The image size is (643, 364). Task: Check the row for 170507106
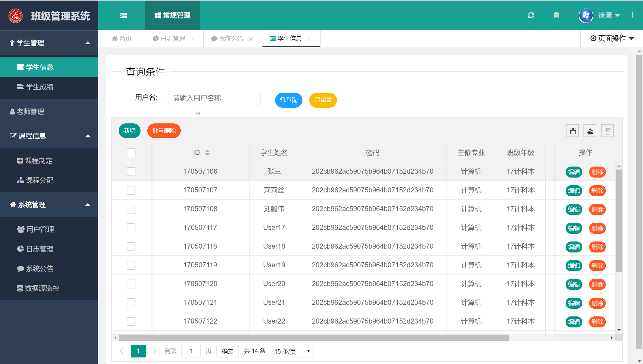coord(131,171)
